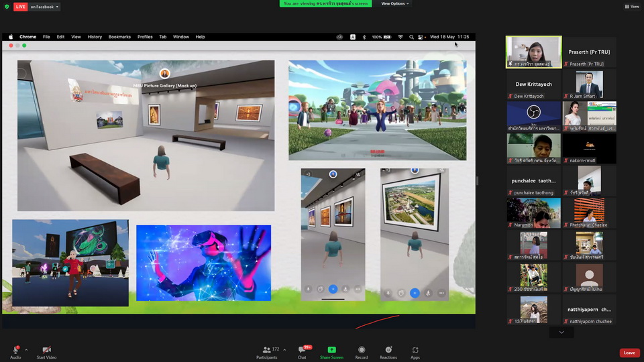Click the battery 100% indicator
Viewport: 644px width, 362px height.
[382, 37]
